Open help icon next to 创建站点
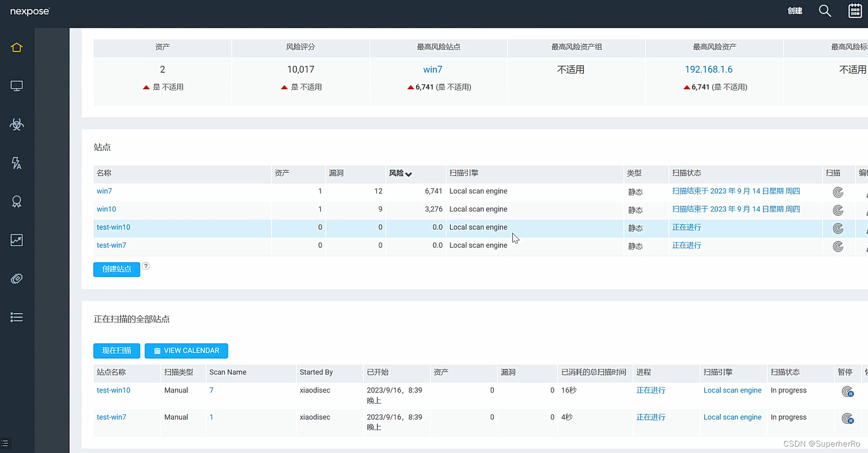This screenshot has height=453, width=868. pyautogui.click(x=146, y=266)
